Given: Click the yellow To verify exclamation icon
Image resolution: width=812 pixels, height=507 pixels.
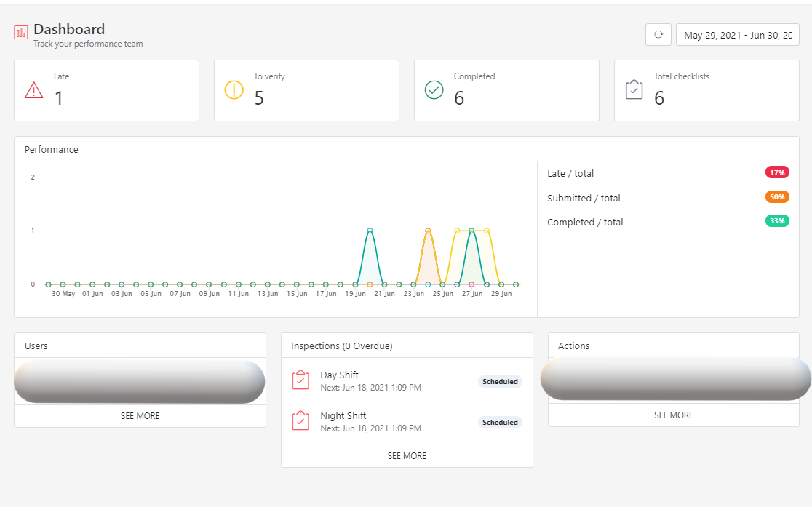Looking at the screenshot, I should tap(234, 89).
